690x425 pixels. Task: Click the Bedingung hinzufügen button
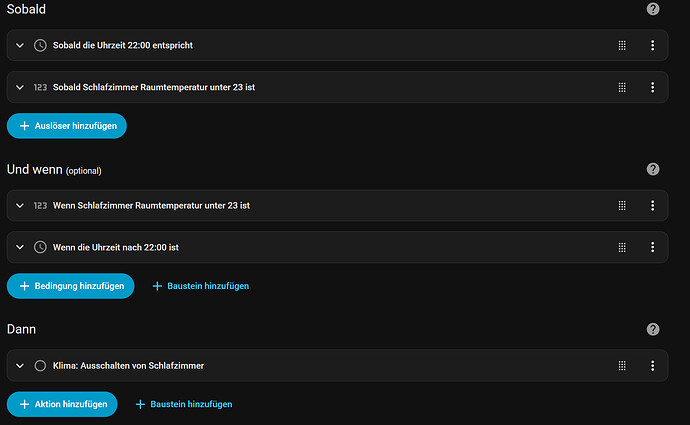tap(70, 286)
